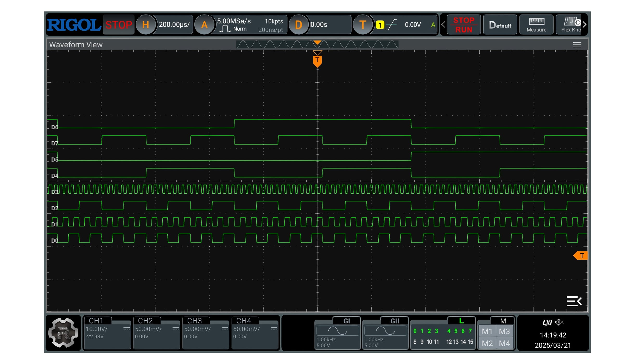Screen dimensions: 635x364
Task: Open the Acquisition A menu icon
Action: pos(205,25)
